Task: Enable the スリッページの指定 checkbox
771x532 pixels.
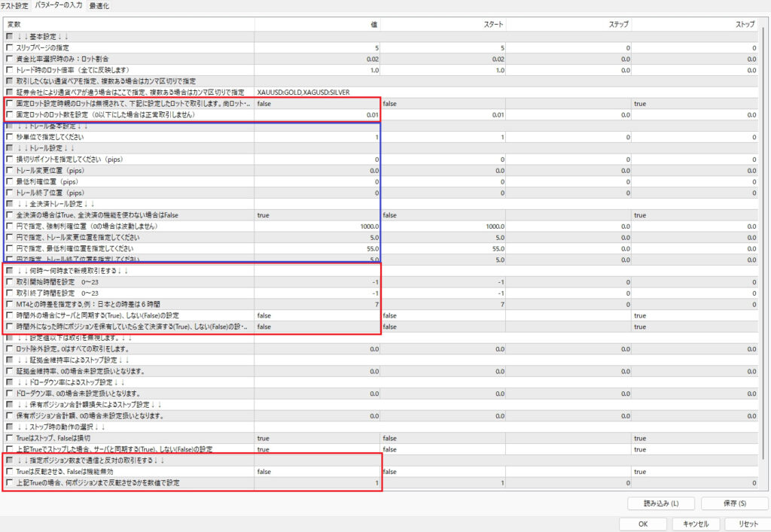Action: point(9,47)
